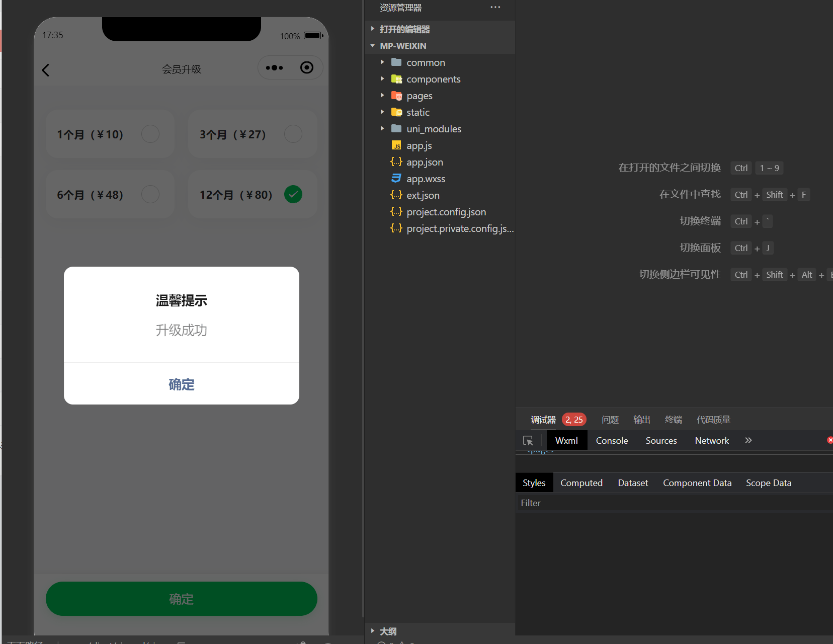833x644 pixels.
Task: Switch to the 输出 panel tab
Action: [642, 420]
